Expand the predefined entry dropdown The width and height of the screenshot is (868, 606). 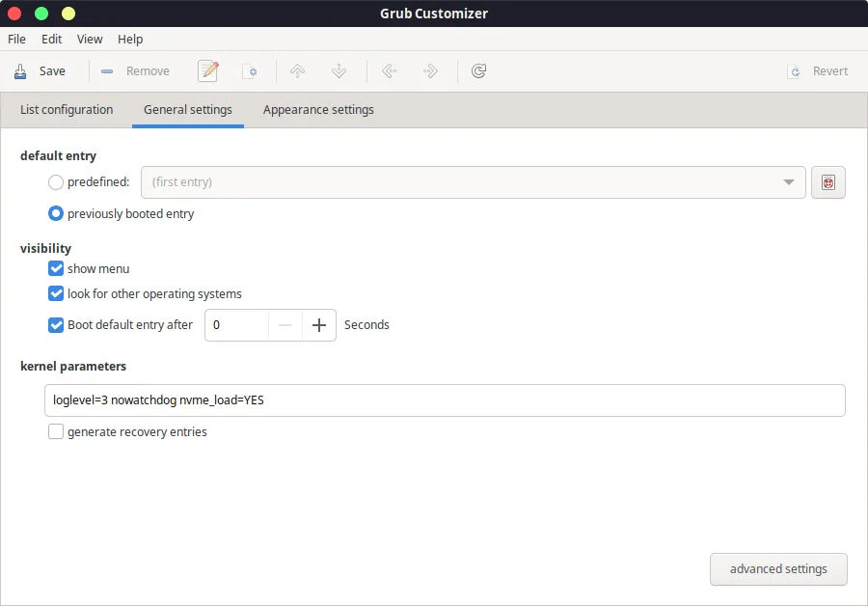(474, 182)
